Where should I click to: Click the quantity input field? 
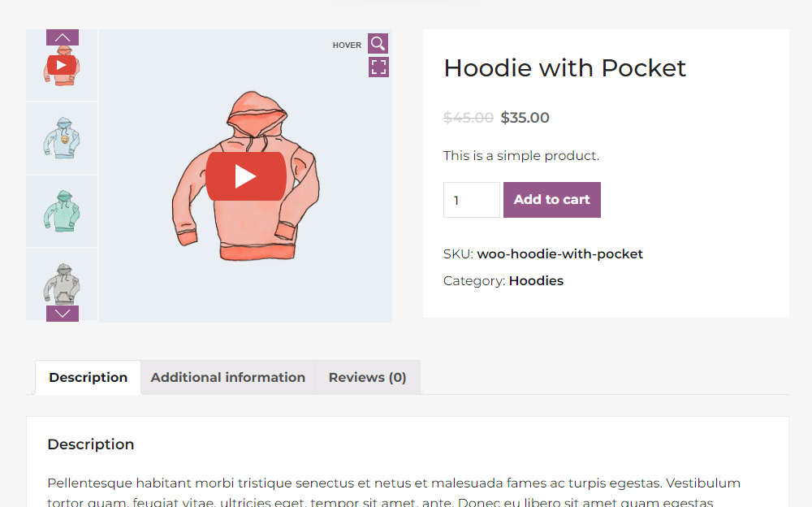pyautogui.click(x=471, y=200)
